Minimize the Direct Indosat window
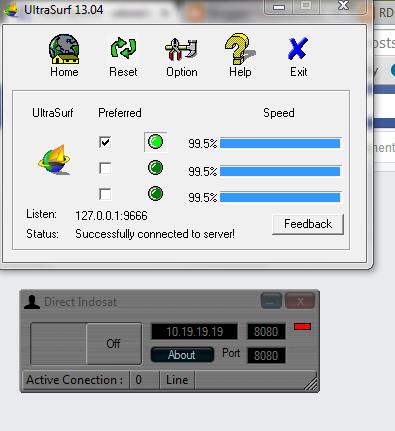Image resolution: width=395 pixels, height=431 pixels. coord(271,301)
